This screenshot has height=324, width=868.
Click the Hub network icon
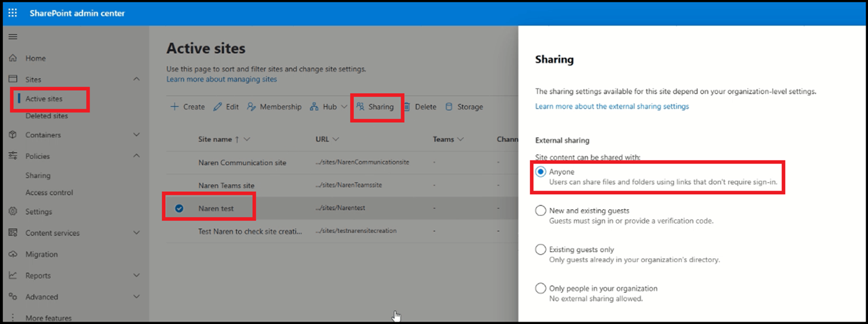(314, 107)
